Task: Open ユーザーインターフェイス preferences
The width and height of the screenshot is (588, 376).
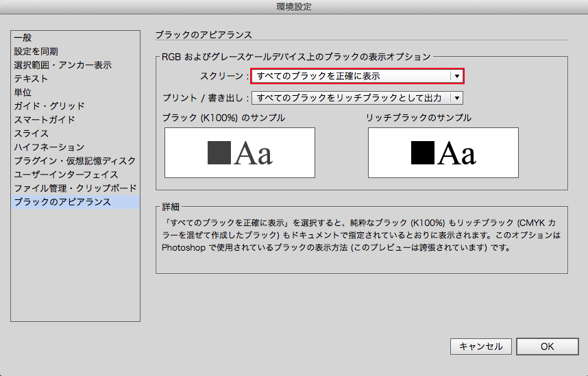Action: (75, 175)
